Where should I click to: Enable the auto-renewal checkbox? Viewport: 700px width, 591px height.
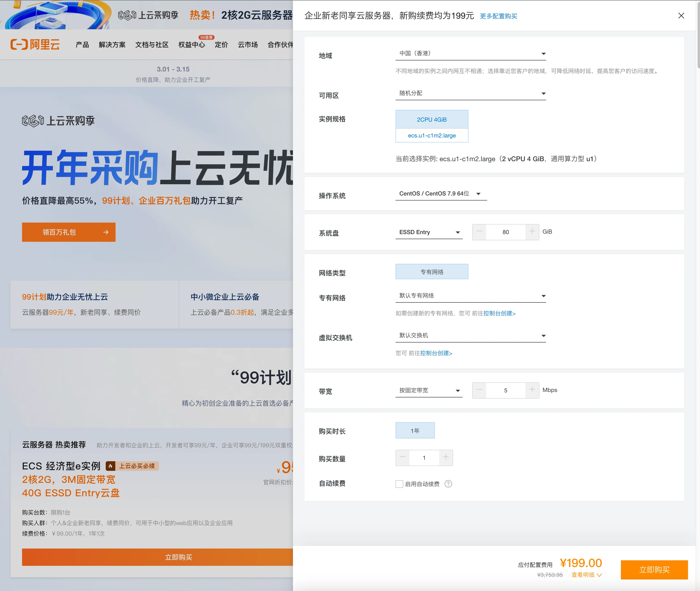(399, 484)
